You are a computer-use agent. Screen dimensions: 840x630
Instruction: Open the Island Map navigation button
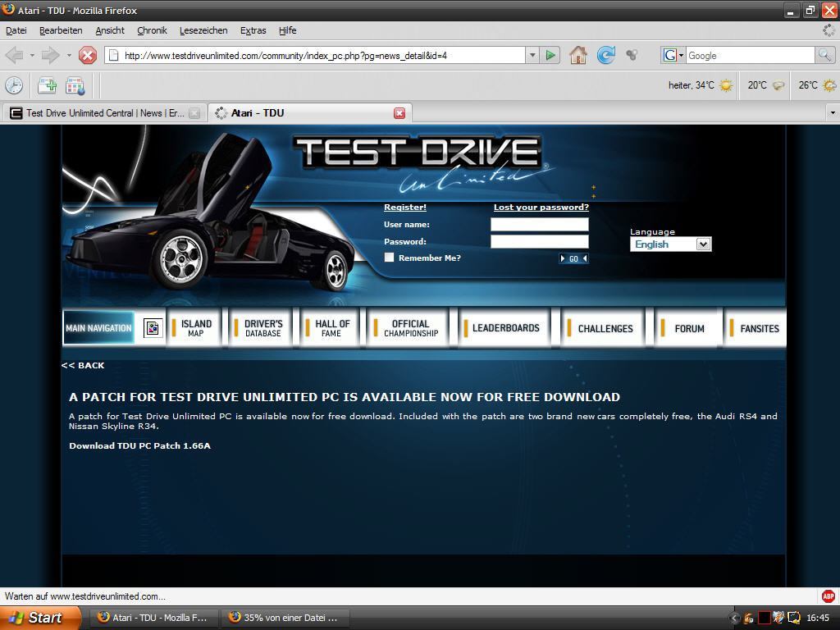point(195,328)
